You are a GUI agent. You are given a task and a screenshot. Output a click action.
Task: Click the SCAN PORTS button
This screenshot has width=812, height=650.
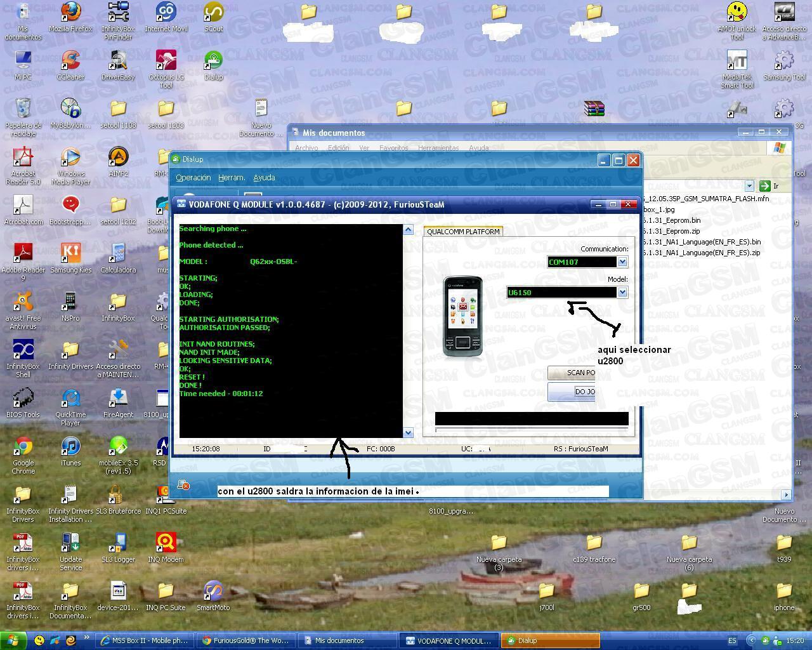[572, 373]
